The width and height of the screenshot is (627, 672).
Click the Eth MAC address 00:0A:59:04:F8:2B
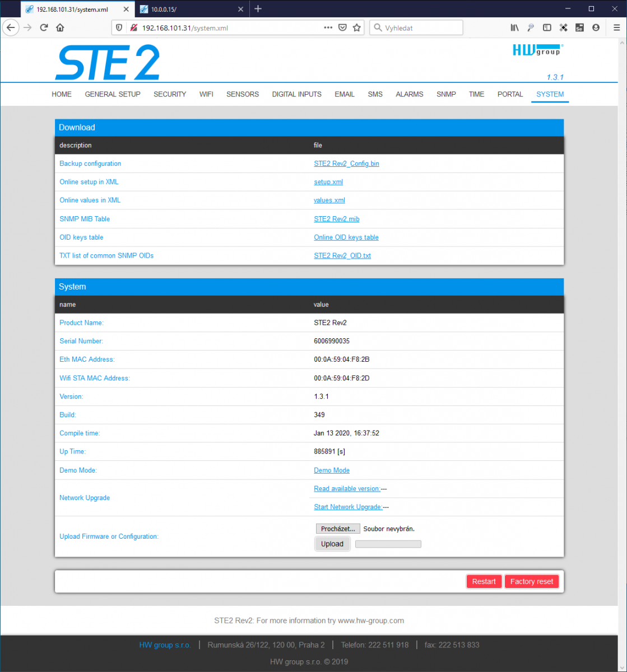click(342, 360)
